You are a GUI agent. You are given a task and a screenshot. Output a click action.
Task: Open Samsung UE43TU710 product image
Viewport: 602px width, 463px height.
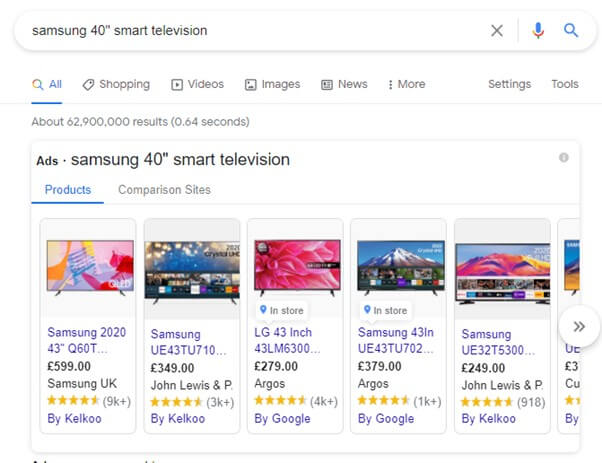click(192, 271)
